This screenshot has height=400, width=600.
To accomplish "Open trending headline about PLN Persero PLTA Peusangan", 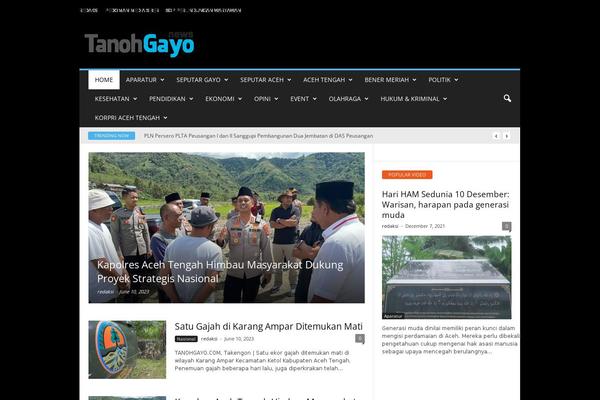I will coord(258,136).
